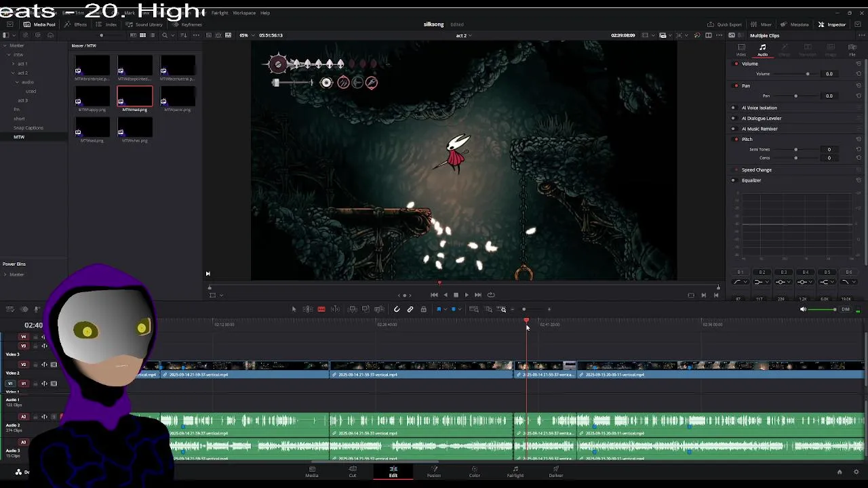Click the Pan slider handle
This screenshot has width=868, height=488.
point(796,96)
